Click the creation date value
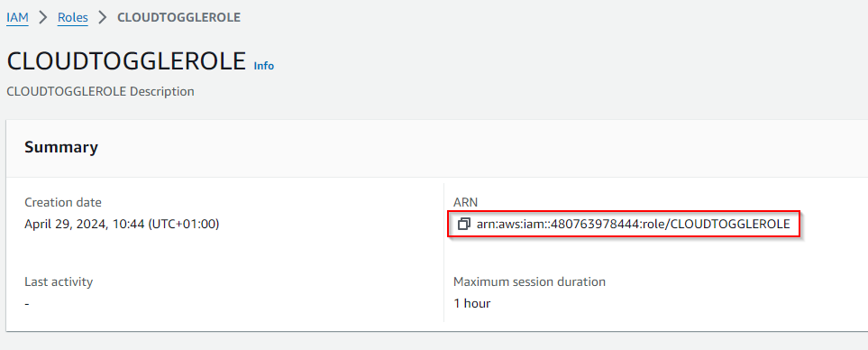 click(x=122, y=225)
